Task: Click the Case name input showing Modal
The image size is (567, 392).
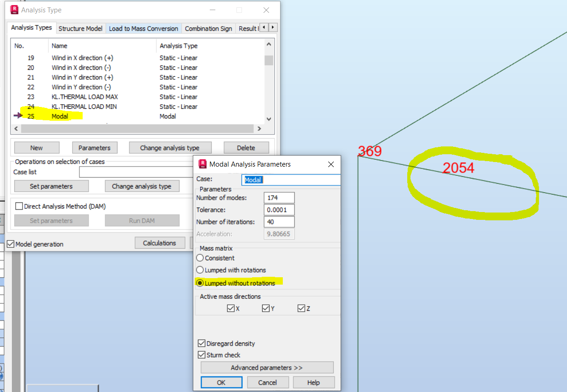Action: pyautogui.click(x=291, y=179)
